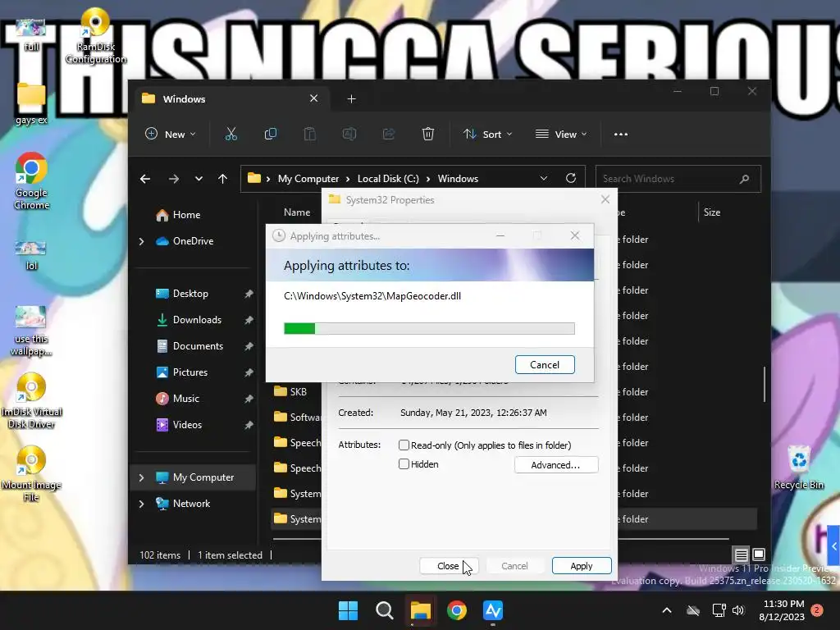840x630 pixels.
Task: Open the View dropdown menu
Action: (x=561, y=134)
